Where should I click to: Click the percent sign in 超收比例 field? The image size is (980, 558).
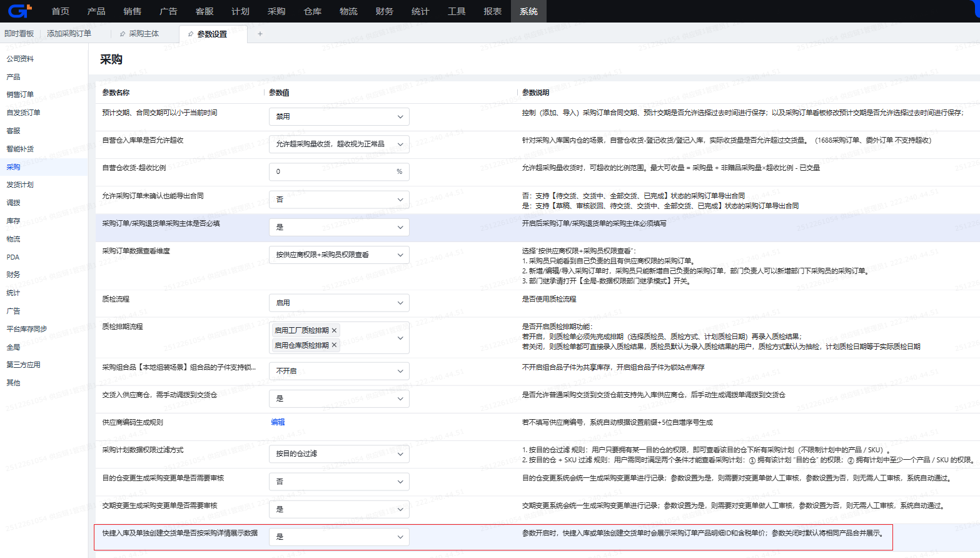click(399, 171)
